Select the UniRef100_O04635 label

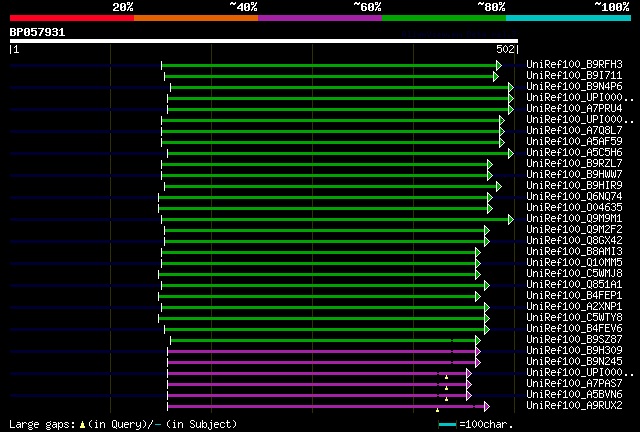(x=574, y=207)
